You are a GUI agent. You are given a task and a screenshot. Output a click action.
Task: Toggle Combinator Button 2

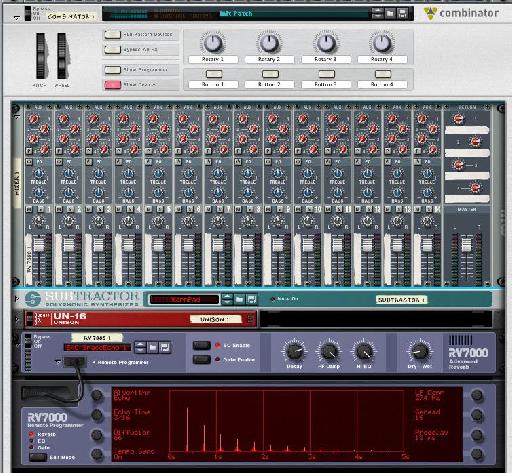(x=270, y=74)
